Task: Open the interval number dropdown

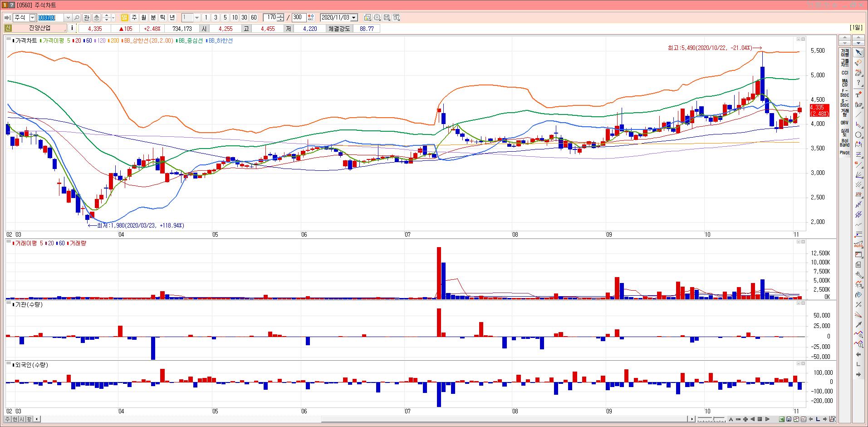Action: [x=196, y=18]
